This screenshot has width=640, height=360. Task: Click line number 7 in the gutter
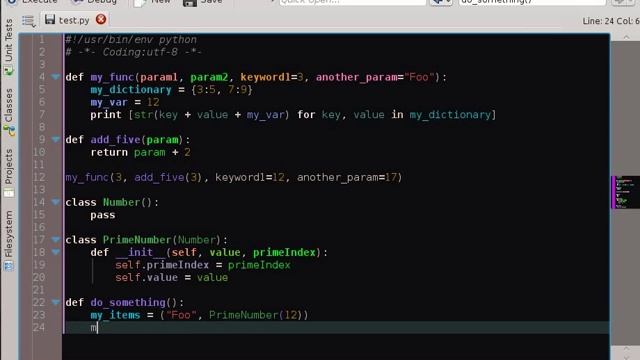click(42, 115)
